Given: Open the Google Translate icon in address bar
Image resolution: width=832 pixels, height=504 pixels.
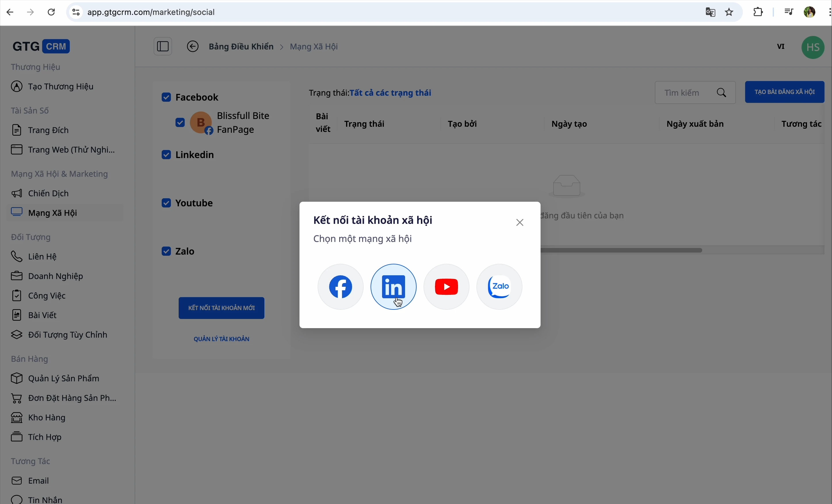Looking at the screenshot, I should click(710, 12).
